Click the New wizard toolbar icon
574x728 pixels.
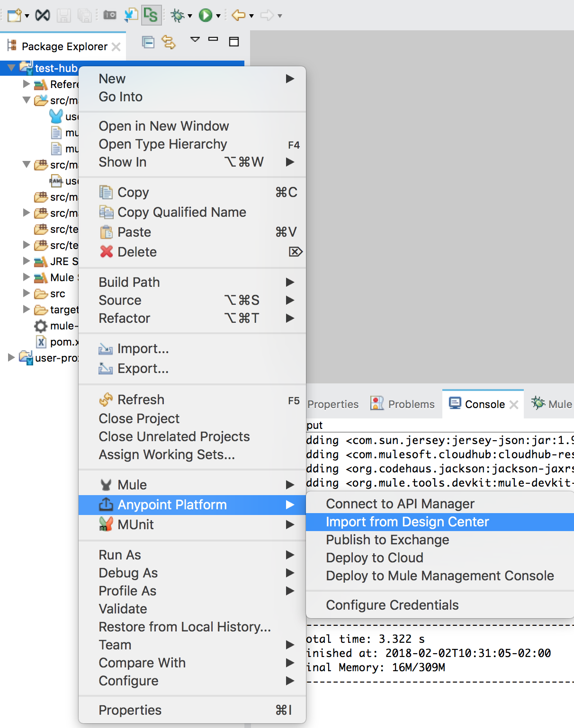click(14, 16)
